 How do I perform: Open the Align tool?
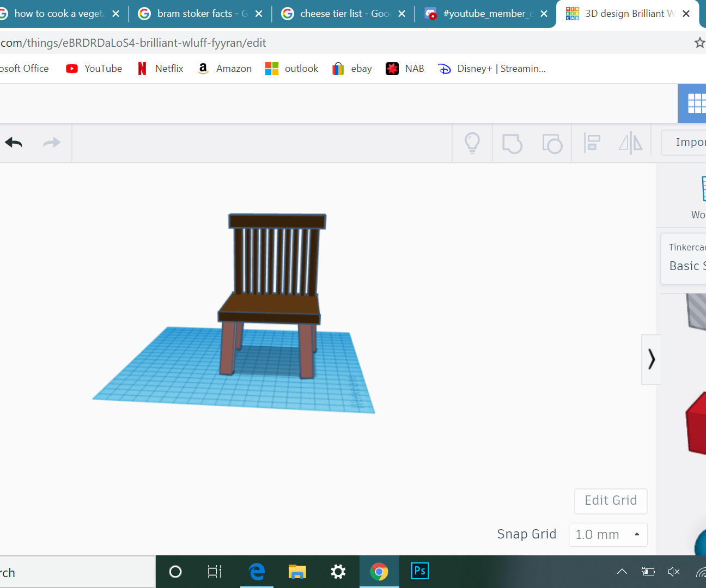click(x=592, y=143)
